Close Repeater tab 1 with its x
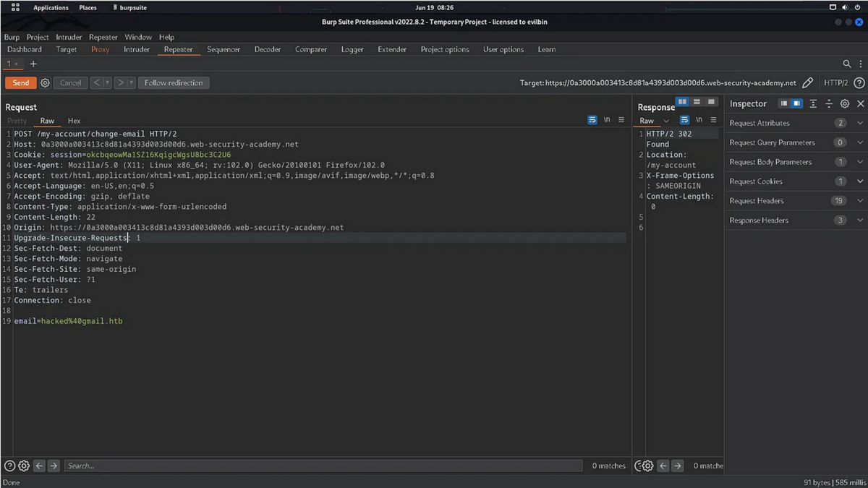 [17, 64]
